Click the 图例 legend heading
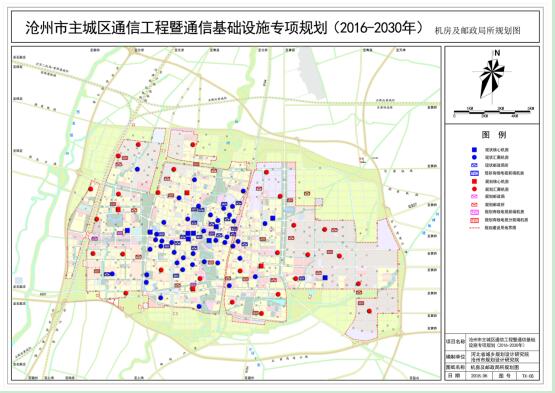This screenshot has width=555, height=393. [x=494, y=135]
